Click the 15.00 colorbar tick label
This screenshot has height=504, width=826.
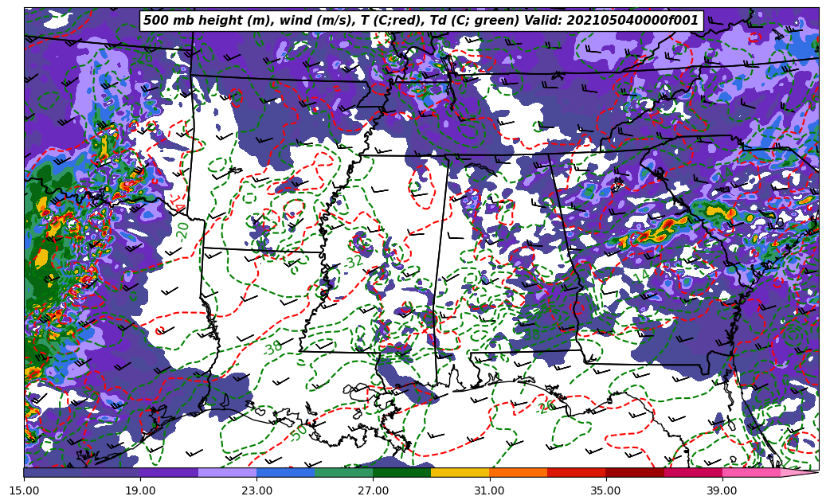pos(24,490)
